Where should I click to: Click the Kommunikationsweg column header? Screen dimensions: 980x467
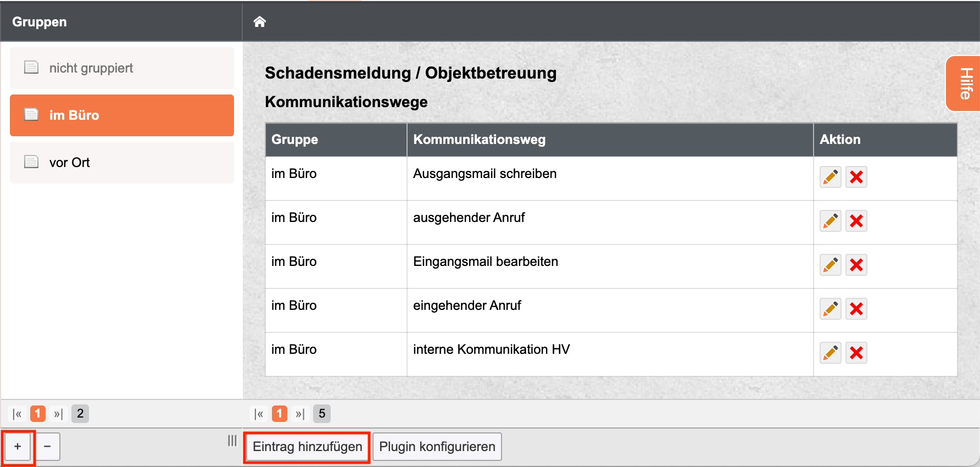(610, 140)
